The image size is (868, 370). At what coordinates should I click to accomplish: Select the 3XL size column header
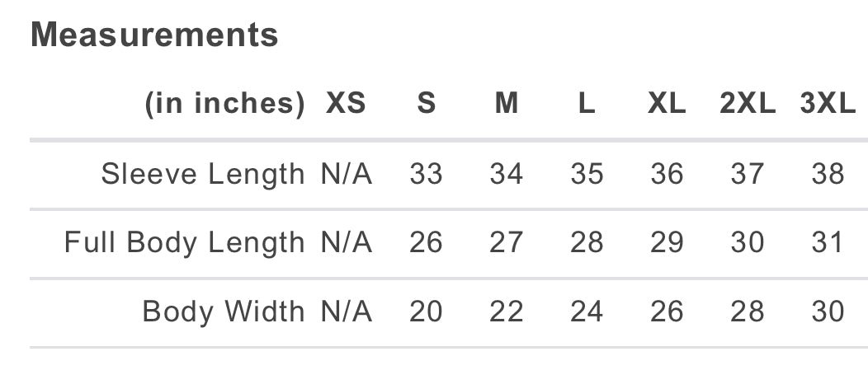click(828, 105)
